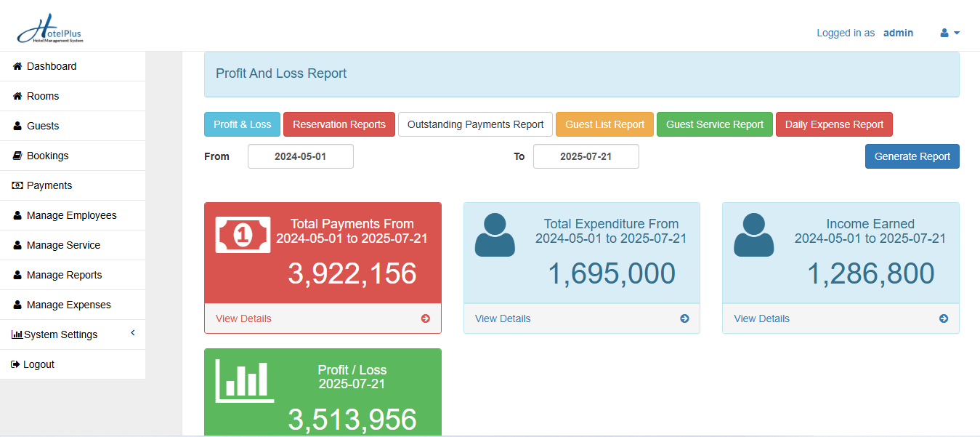Click the System Settings bar chart icon
Screen dimensions: 980x437
[17, 334]
